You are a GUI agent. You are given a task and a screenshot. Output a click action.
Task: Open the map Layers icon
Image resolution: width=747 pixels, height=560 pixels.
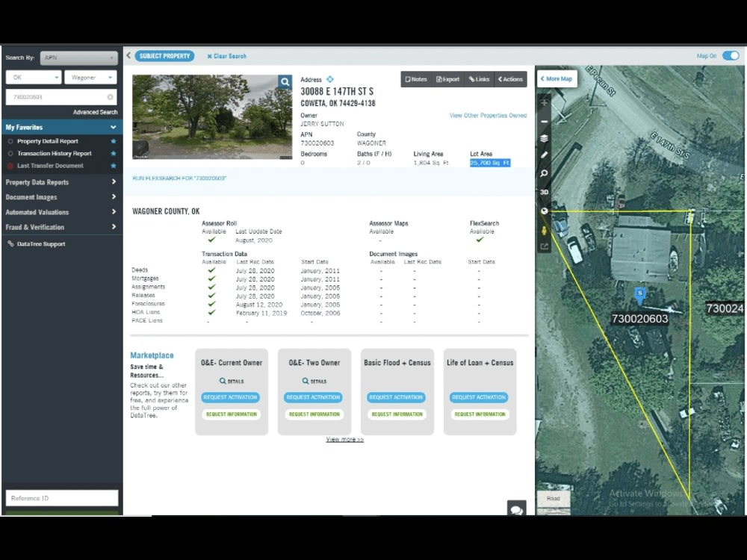tap(544, 138)
